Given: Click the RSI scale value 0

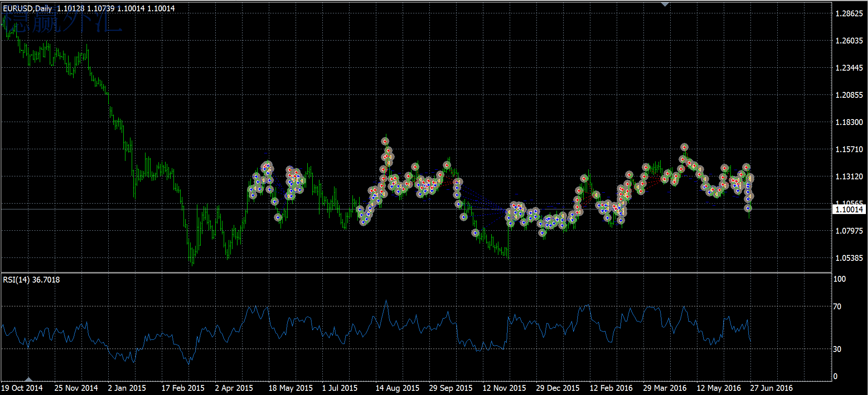Looking at the screenshot, I should pos(835,376).
